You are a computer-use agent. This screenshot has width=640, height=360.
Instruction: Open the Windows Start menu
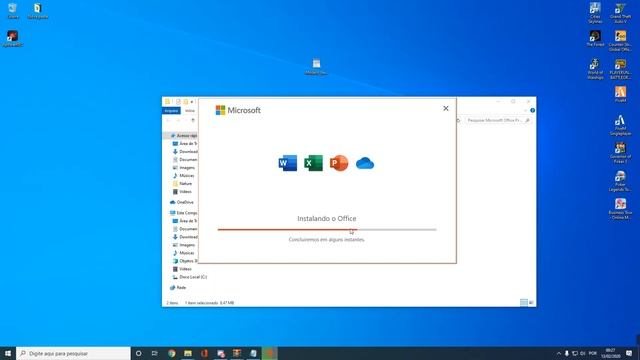(x=8, y=353)
